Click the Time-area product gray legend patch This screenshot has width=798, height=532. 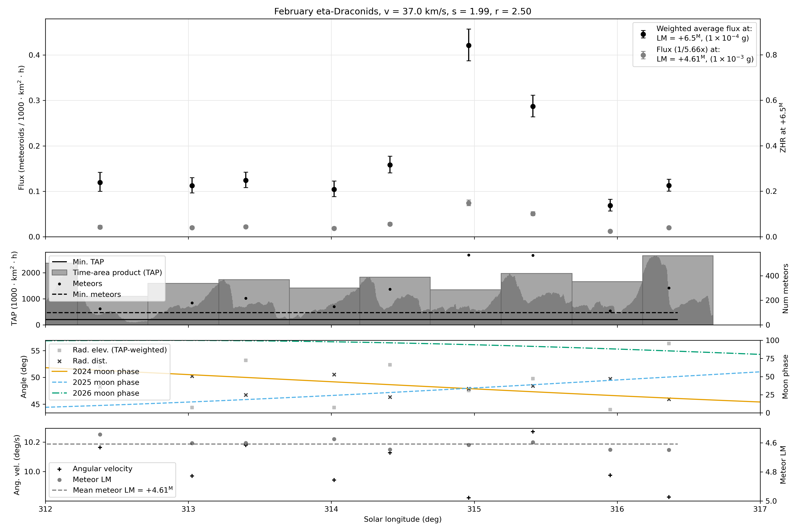point(59,273)
